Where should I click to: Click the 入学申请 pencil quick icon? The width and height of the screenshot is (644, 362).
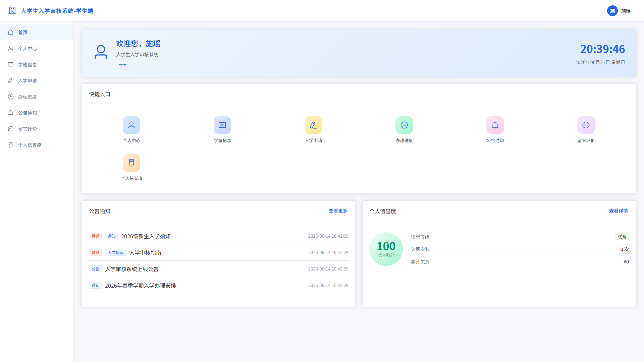[313, 125]
